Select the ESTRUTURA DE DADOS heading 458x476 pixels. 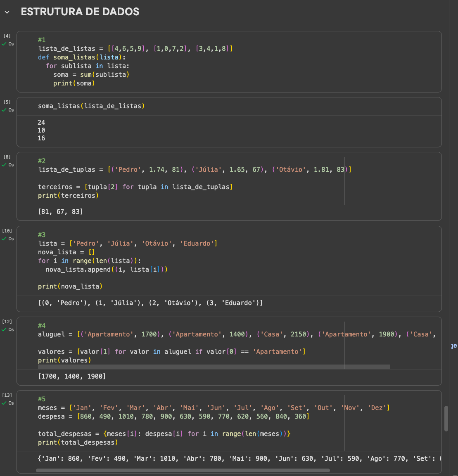80,12
